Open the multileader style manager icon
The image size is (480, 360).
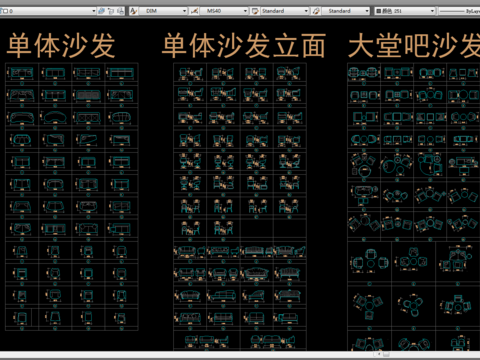(316, 11)
